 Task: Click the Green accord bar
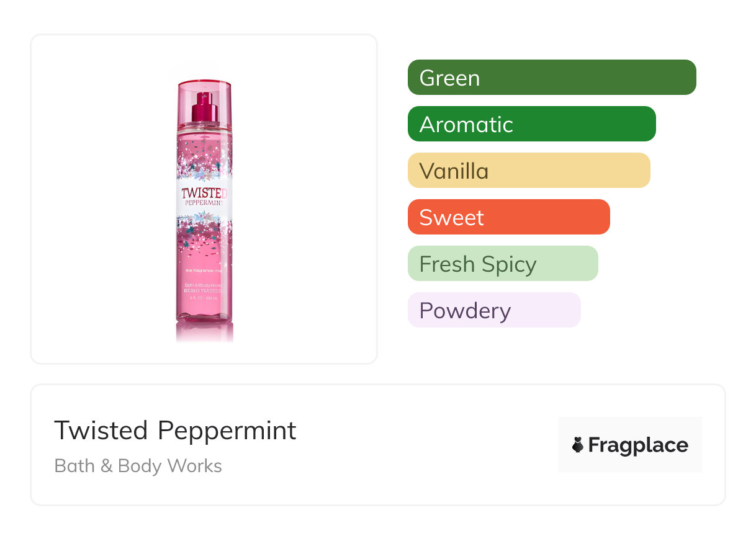pos(551,78)
